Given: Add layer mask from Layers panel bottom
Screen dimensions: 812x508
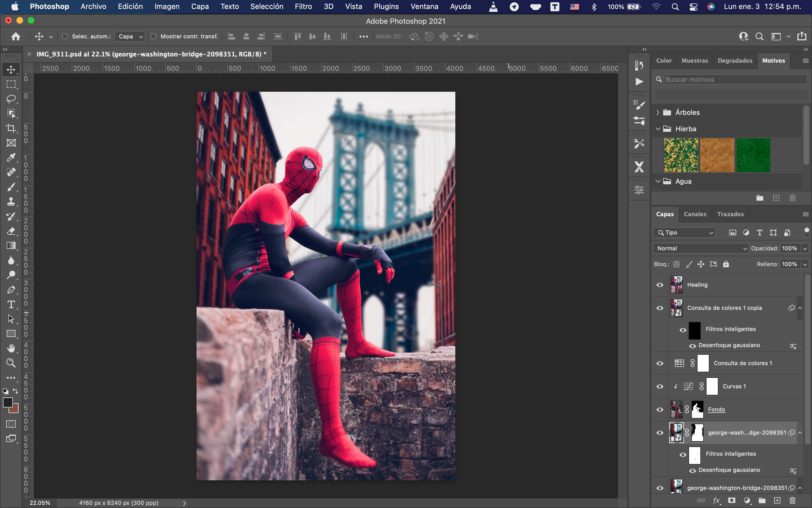Looking at the screenshot, I should coord(732,500).
